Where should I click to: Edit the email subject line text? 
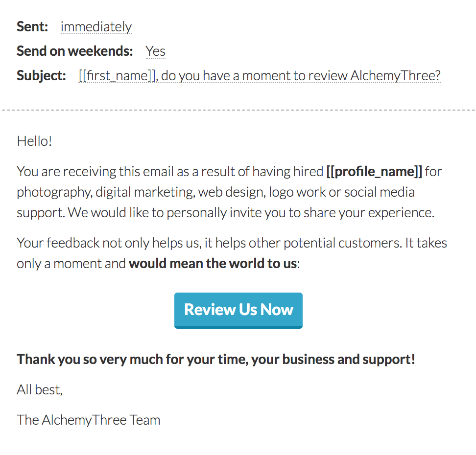(x=260, y=75)
